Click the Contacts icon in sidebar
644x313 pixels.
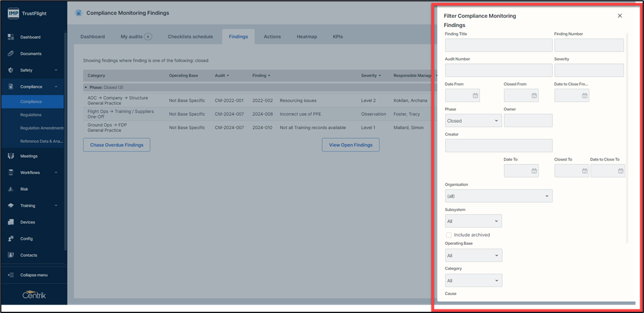click(x=11, y=255)
